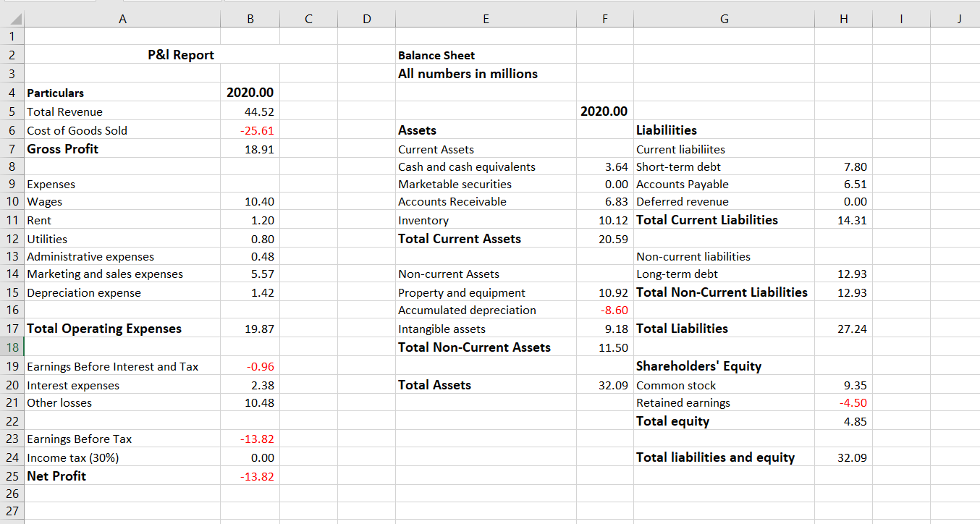Select Total Revenue value 44.52
The height and width of the screenshot is (524, 980).
(x=250, y=111)
